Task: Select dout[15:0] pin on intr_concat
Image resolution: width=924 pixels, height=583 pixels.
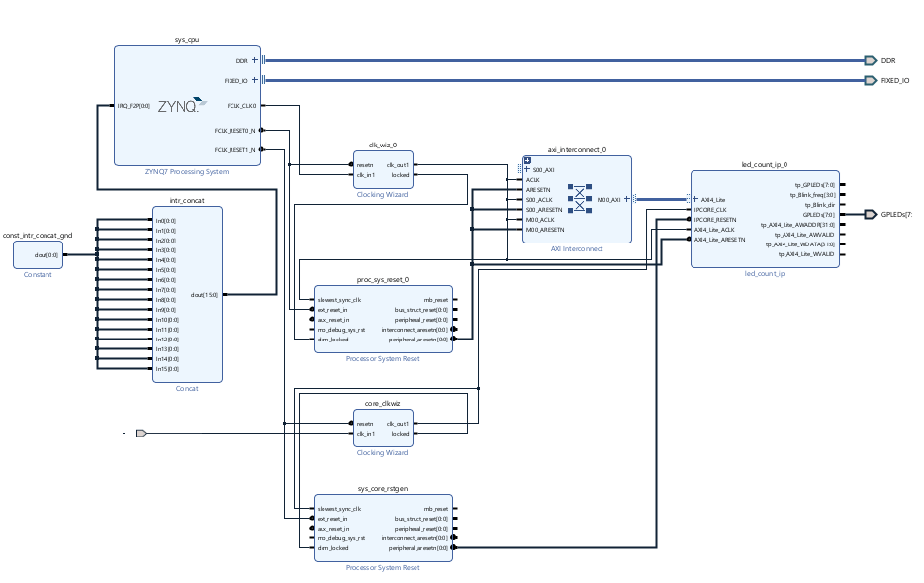Action: pyautogui.click(x=204, y=295)
